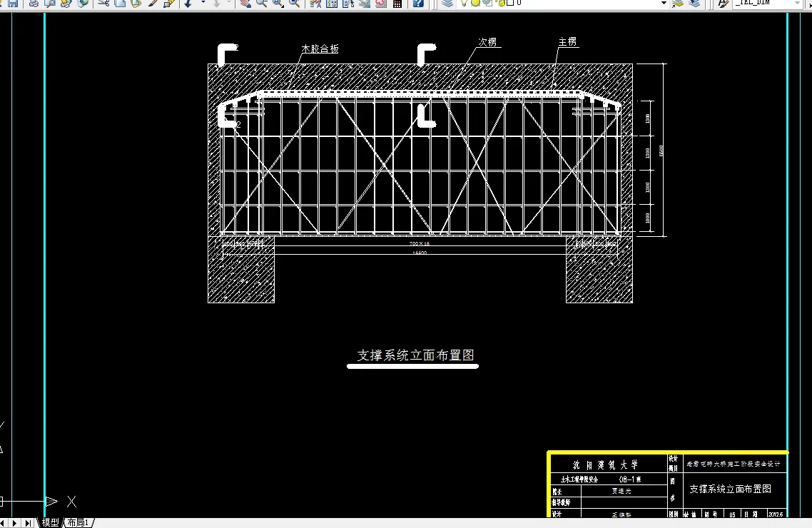This screenshot has height=528, width=812.
Task: Click the Cut scissors icon
Action: (x=103, y=3)
